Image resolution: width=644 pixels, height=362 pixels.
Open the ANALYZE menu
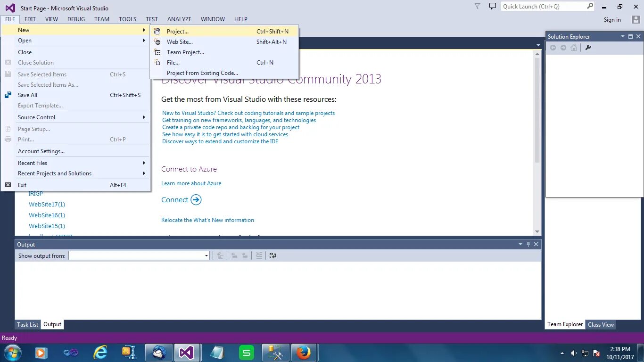pyautogui.click(x=179, y=19)
